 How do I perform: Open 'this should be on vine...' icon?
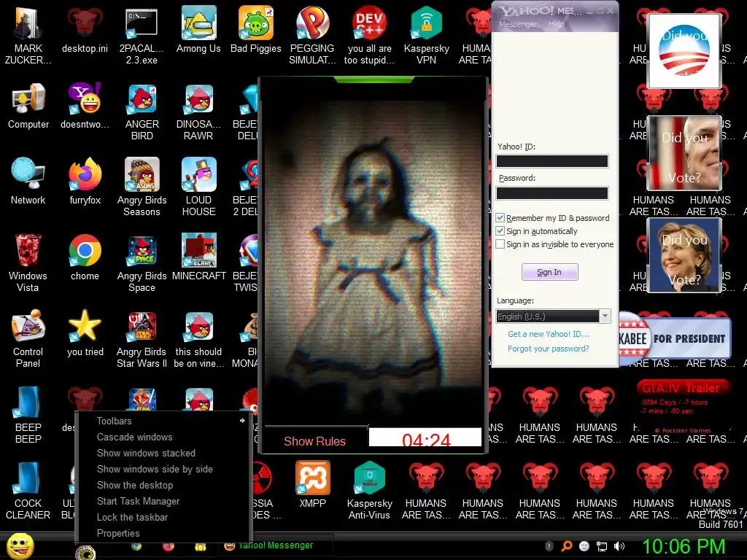click(x=198, y=338)
